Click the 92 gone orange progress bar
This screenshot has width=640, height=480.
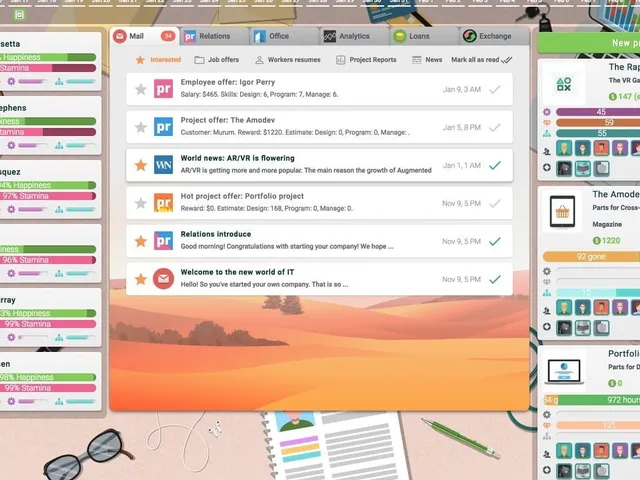591,257
